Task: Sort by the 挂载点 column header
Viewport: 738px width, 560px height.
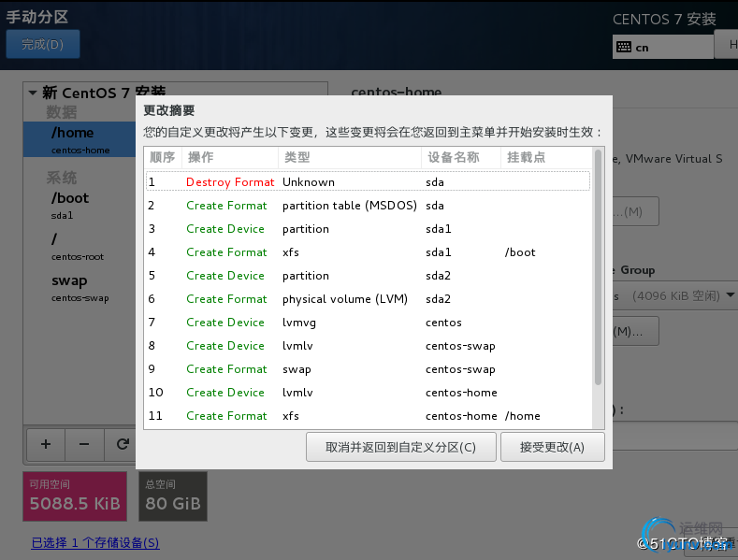Action: [x=545, y=157]
